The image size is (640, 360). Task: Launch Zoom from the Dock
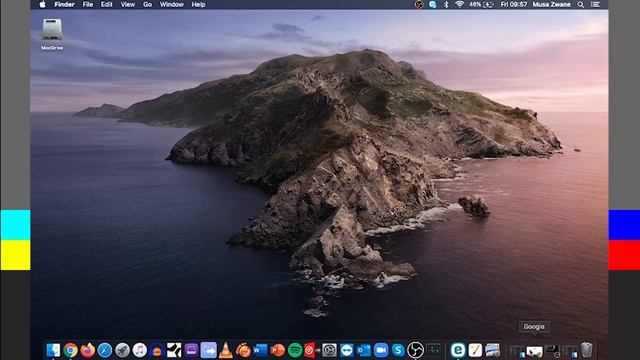(x=381, y=350)
